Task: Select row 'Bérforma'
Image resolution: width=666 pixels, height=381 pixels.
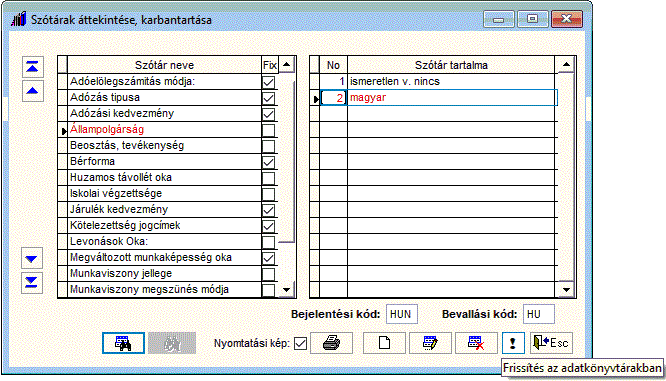Action: [164, 161]
